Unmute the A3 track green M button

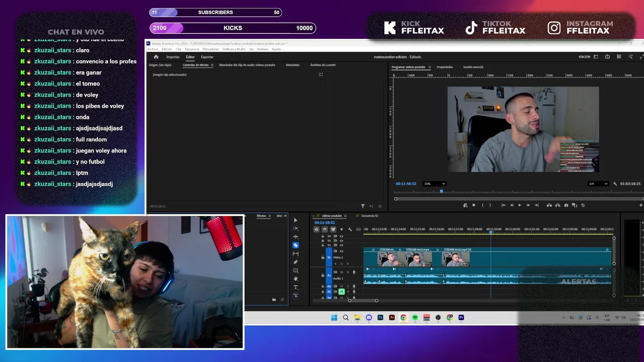click(342, 292)
